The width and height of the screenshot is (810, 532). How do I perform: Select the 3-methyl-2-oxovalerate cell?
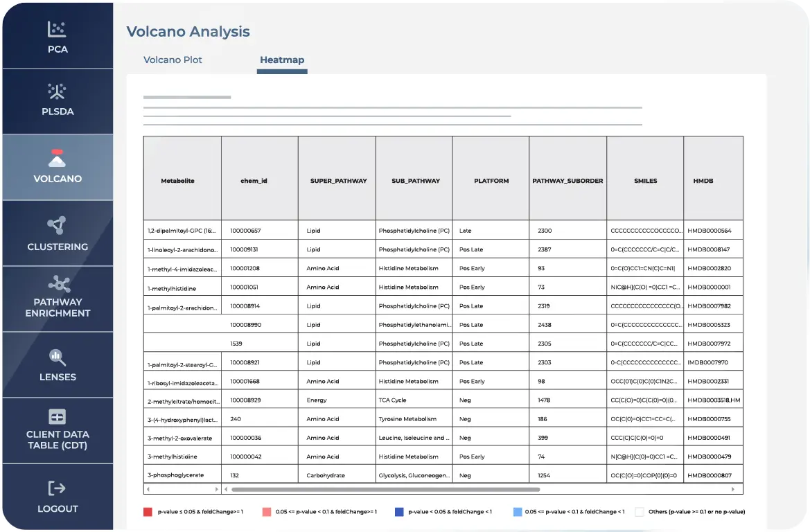[x=182, y=437]
